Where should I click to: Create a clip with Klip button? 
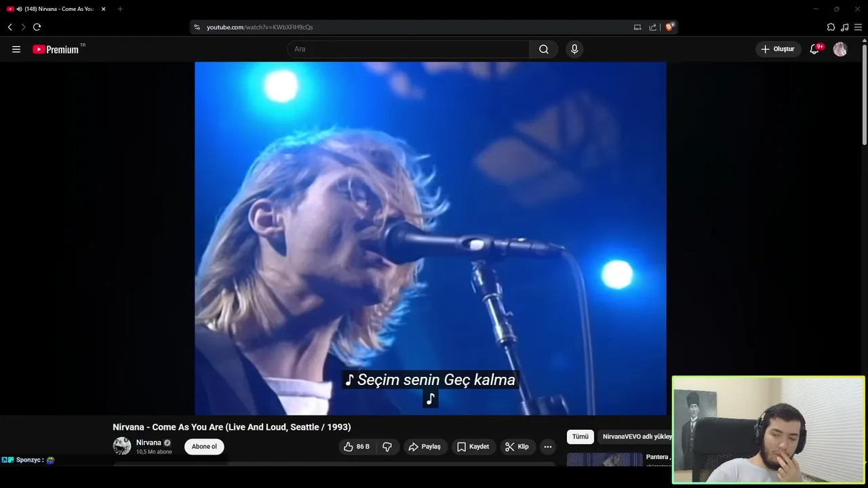point(517,447)
